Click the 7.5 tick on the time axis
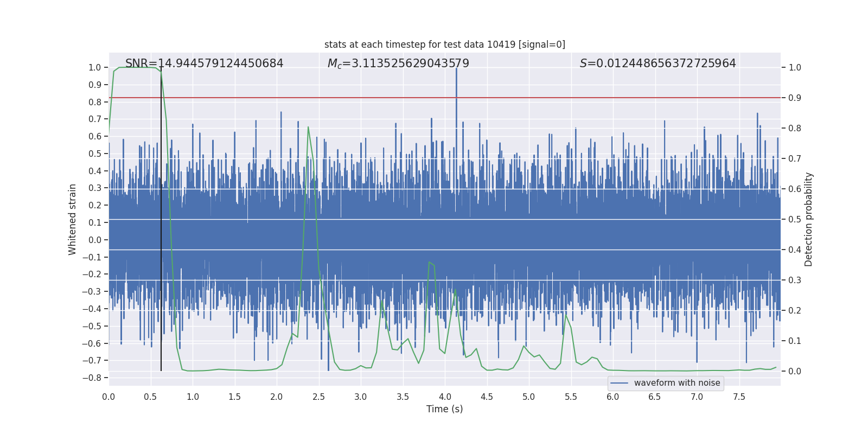 click(739, 397)
